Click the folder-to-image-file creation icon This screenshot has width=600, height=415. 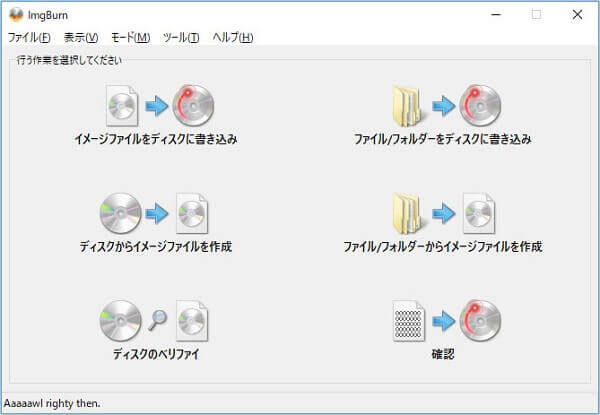[442, 211]
